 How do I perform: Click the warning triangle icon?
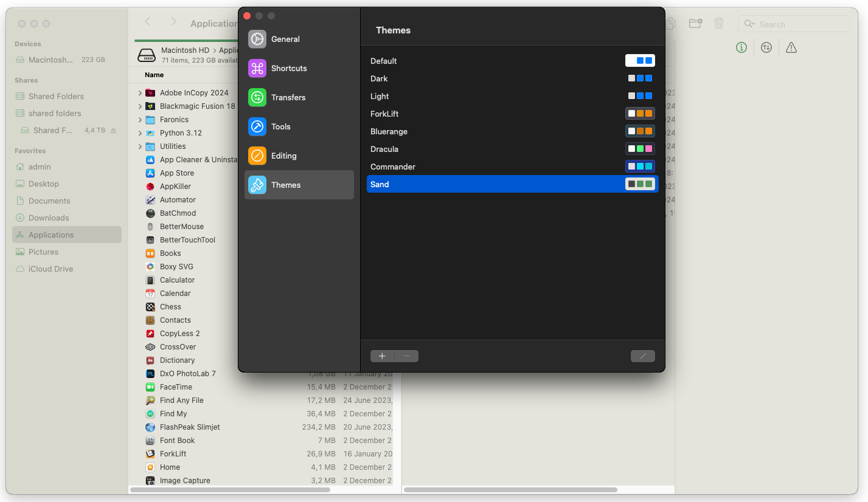[791, 47]
